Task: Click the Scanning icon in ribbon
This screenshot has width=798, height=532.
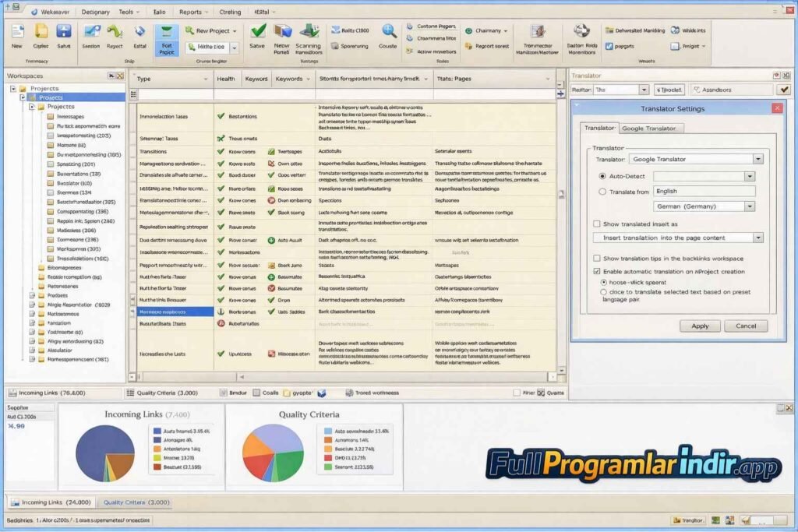Action: (x=309, y=32)
